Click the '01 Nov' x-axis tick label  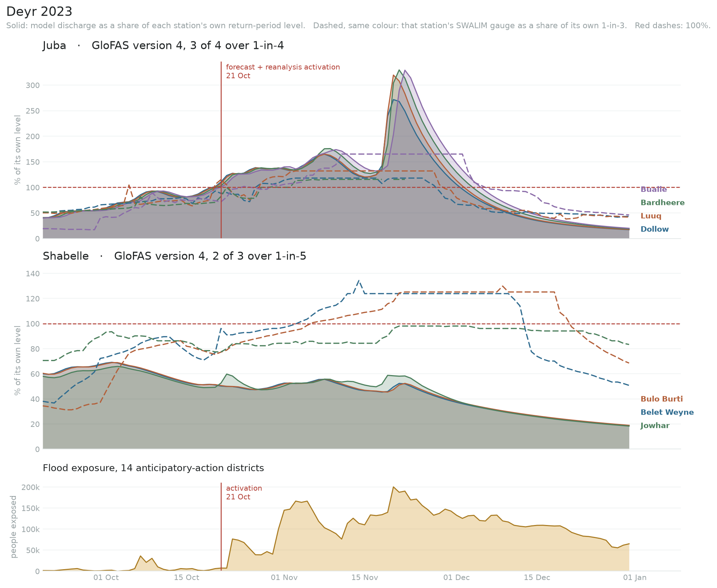(284, 577)
